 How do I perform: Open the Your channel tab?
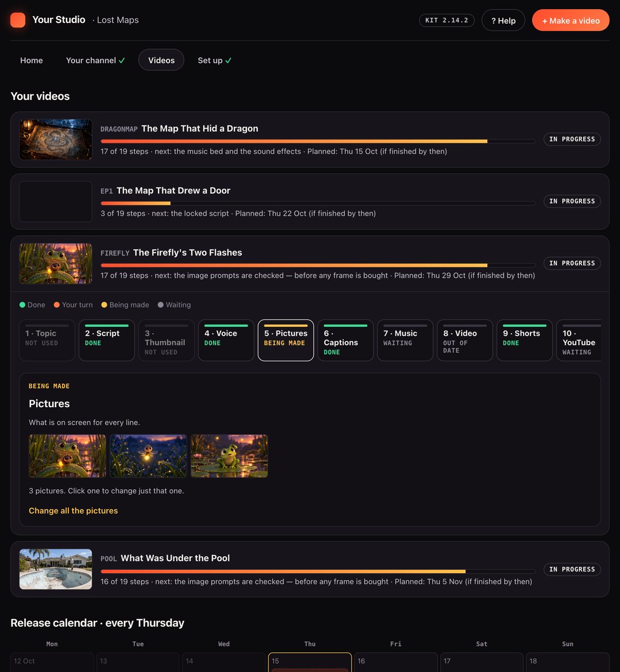(x=95, y=60)
